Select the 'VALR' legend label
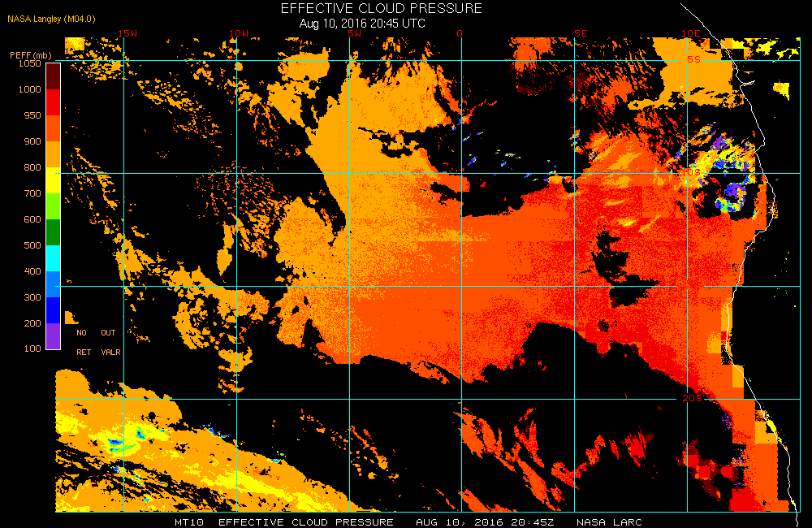The image size is (812, 528). [110, 353]
